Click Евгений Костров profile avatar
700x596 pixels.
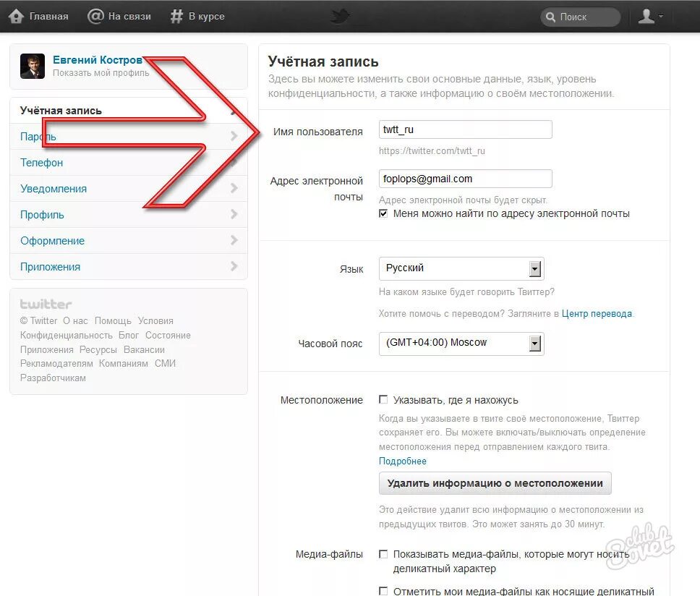tap(32, 66)
